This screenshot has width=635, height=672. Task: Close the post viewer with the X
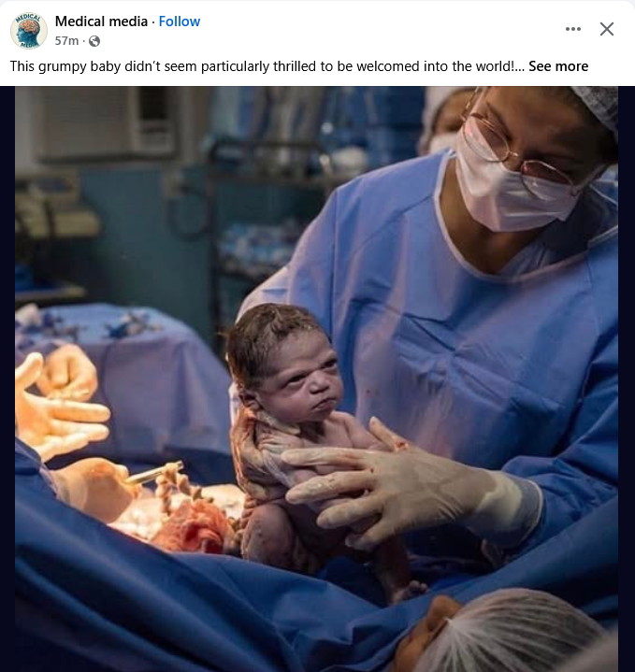pos(607,29)
